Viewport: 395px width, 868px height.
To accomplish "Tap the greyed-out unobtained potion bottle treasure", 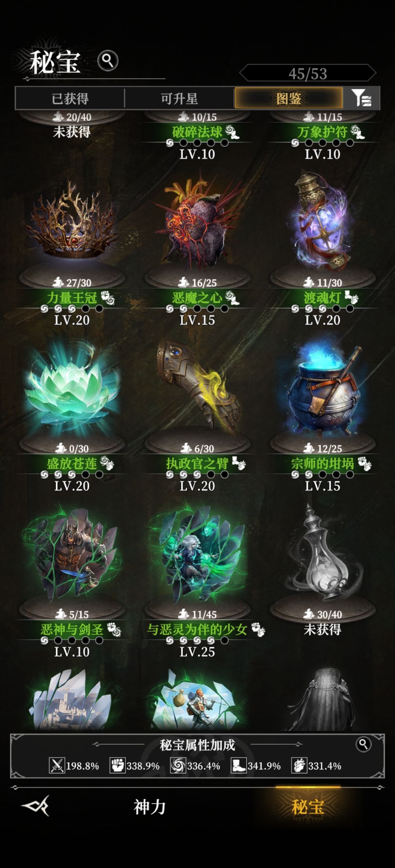I will click(x=323, y=554).
